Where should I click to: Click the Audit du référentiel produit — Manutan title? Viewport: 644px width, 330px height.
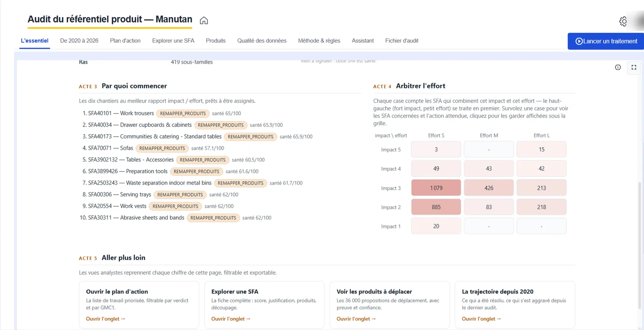click(x=110, y=19)
